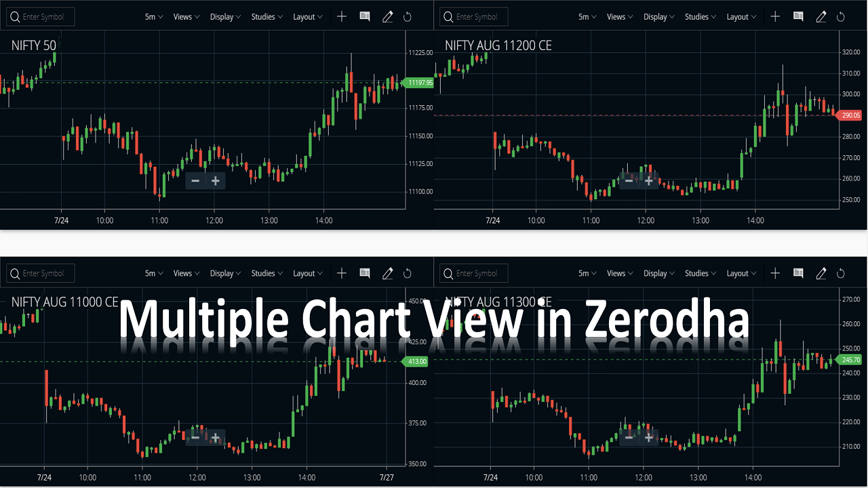Open Views dropdown in NIFTY 50 chart
This screenshot has height=488, width=868.
pos(186,17)
